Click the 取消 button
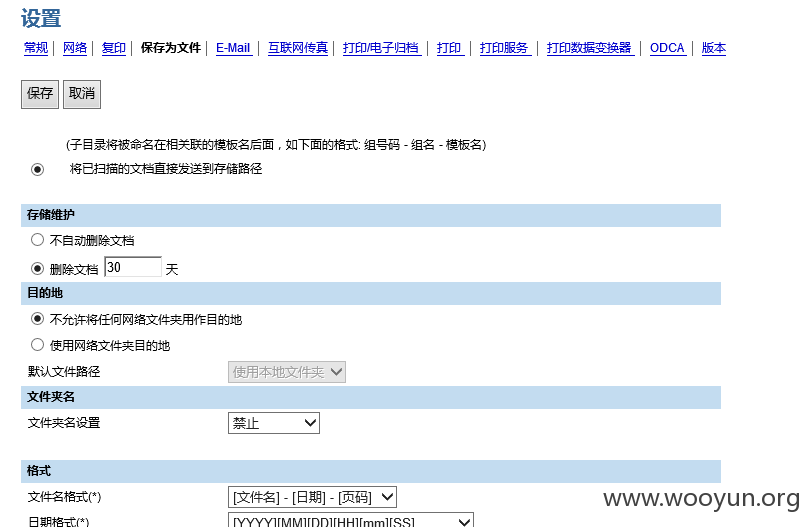 point(82,94)
